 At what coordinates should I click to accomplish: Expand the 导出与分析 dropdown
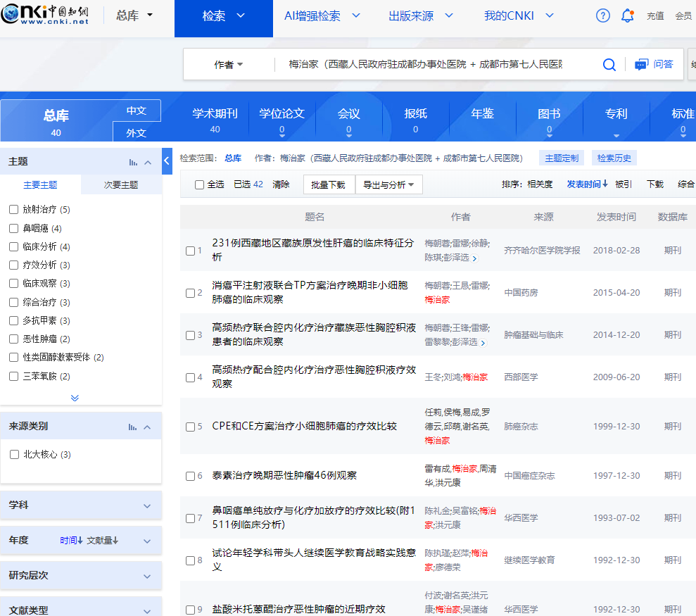[x=388, y=184]
